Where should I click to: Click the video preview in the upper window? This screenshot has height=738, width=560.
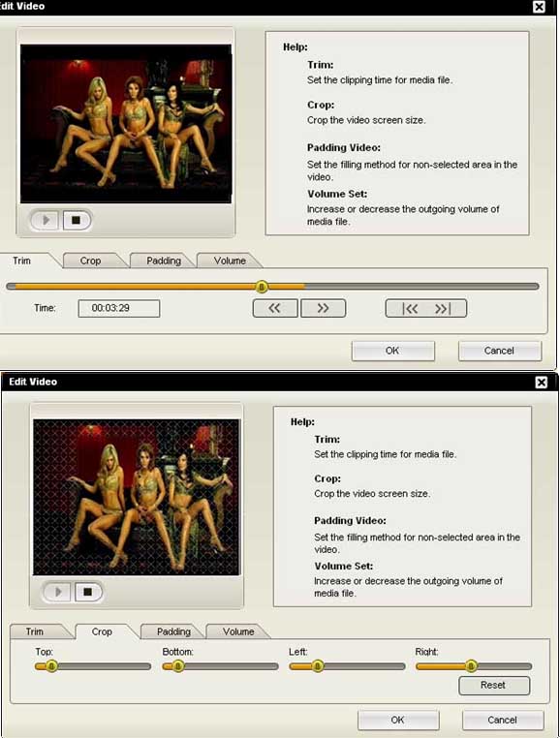click(126, 124)
